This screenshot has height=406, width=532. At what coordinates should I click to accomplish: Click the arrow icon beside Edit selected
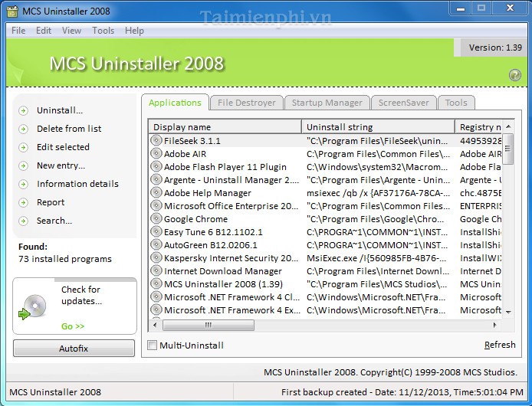pyautogui.click(x=24, y=147)
